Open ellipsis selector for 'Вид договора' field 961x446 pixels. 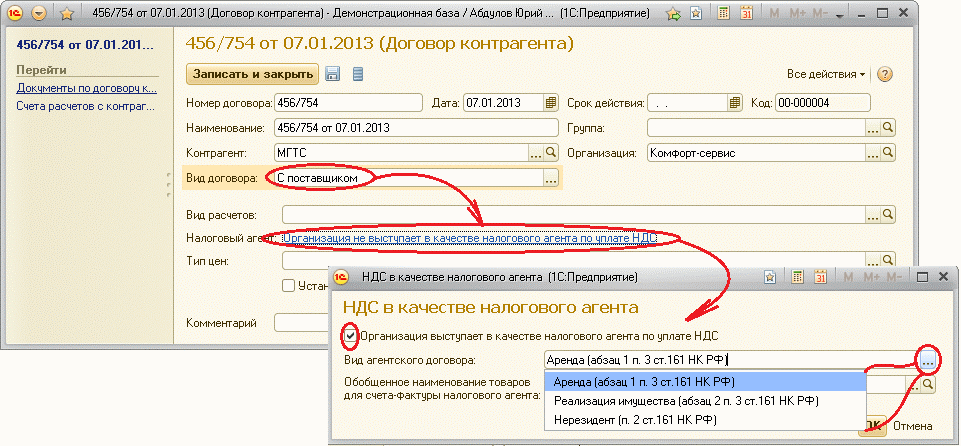pyautogui.click(x=551, y=178)
